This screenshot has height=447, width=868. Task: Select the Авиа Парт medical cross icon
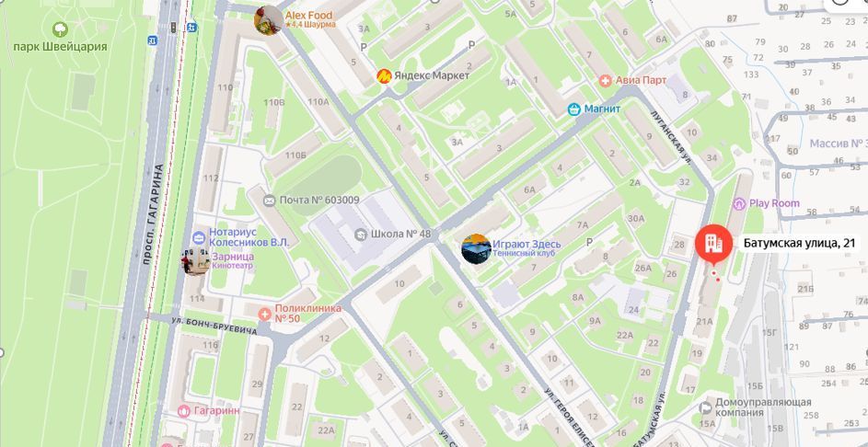point(607,81)
